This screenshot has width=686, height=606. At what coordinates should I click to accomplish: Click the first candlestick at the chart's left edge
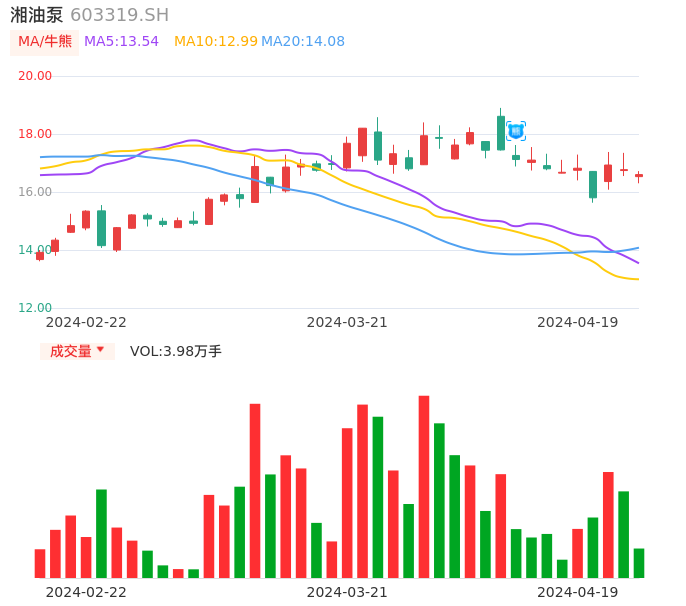pos(40,256)
